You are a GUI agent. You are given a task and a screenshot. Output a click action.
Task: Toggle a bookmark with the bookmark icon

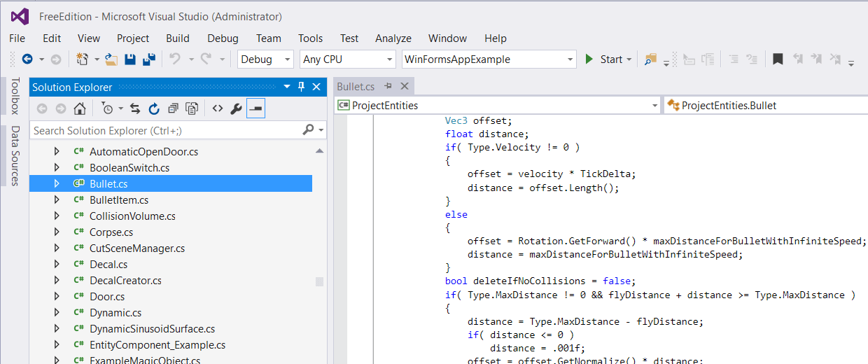click(778, 59)
